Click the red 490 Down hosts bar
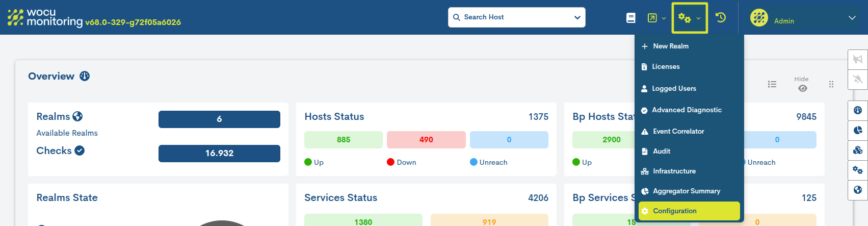Viewport: 868px width, 226px height. point(426,139)
